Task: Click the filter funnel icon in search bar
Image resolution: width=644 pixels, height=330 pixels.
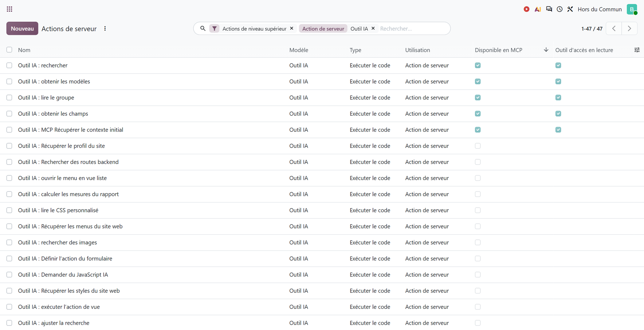Action: point(214,29)
